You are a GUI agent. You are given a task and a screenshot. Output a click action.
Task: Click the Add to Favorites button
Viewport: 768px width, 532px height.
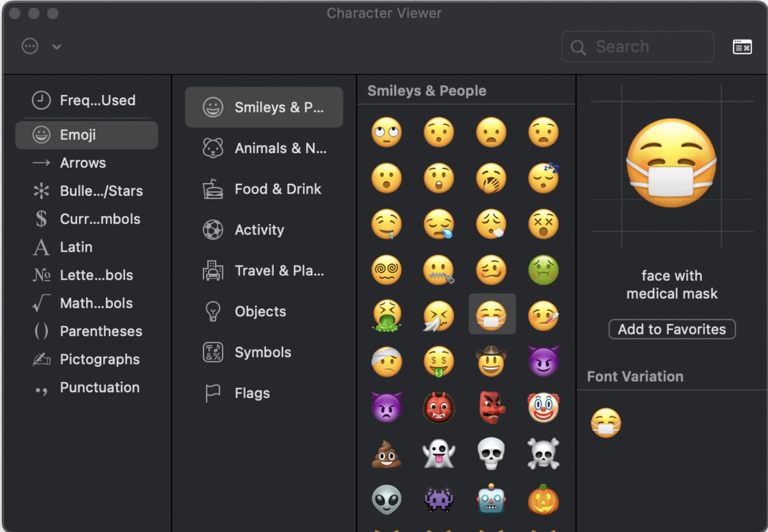coord(671,329)
